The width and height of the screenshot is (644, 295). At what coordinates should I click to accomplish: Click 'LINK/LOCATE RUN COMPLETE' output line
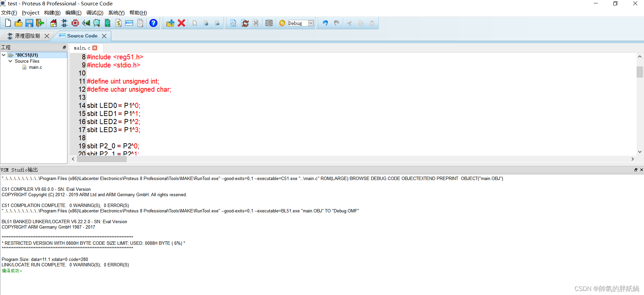point(65,265)
